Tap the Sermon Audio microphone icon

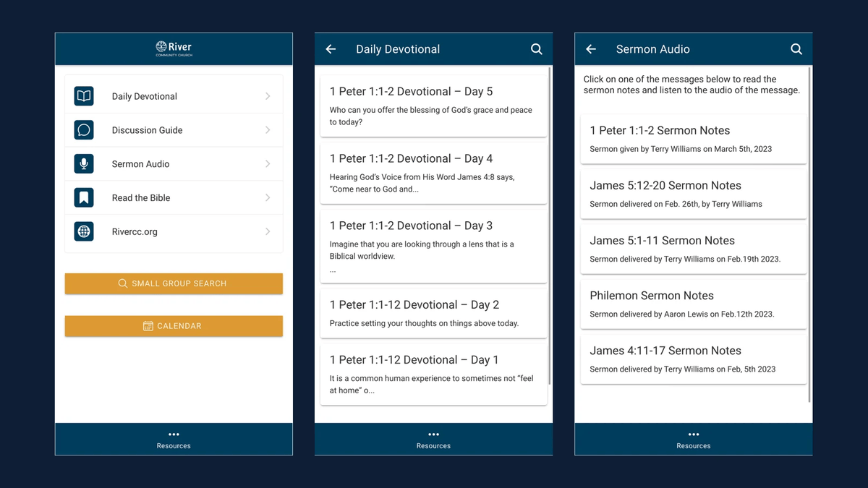pos(84,164)
